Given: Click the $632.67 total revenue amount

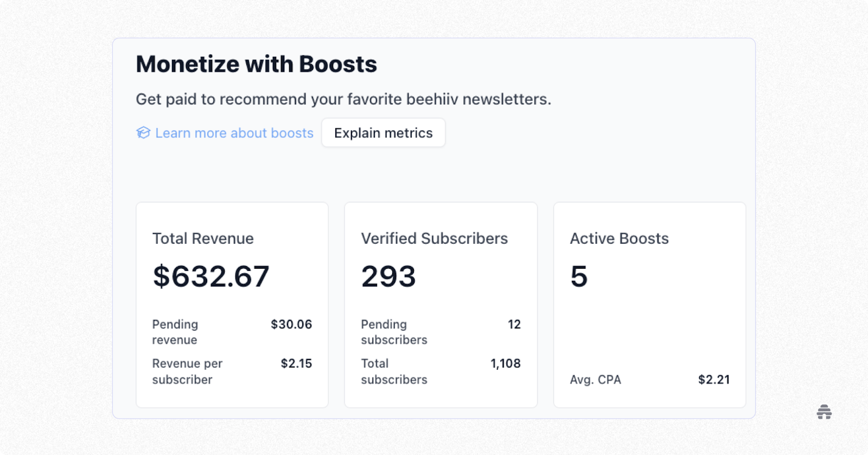Looking at the screenshot, I should pyautogui.click(x=211, y=276).
